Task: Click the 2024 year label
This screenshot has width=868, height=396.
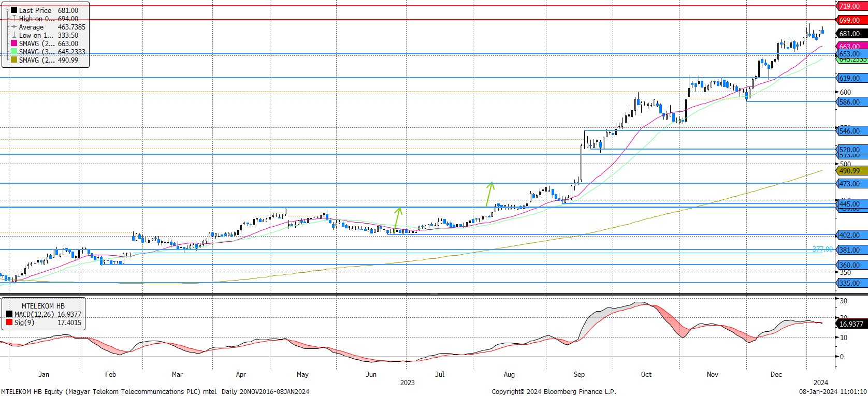Action: 821,383
